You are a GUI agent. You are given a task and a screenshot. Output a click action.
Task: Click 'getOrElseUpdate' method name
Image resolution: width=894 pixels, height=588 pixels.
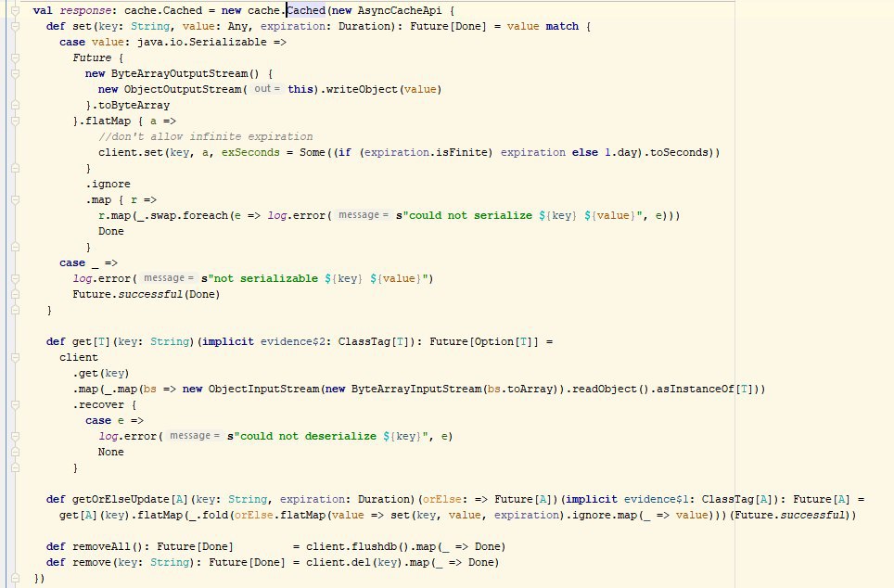121,500
